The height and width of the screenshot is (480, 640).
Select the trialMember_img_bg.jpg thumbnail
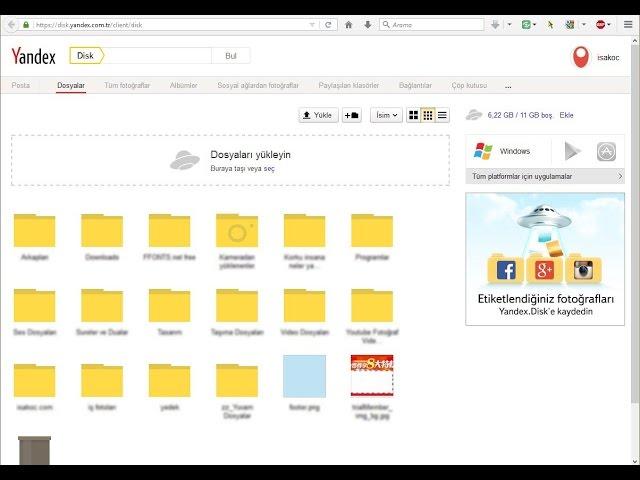coord(372,376)
